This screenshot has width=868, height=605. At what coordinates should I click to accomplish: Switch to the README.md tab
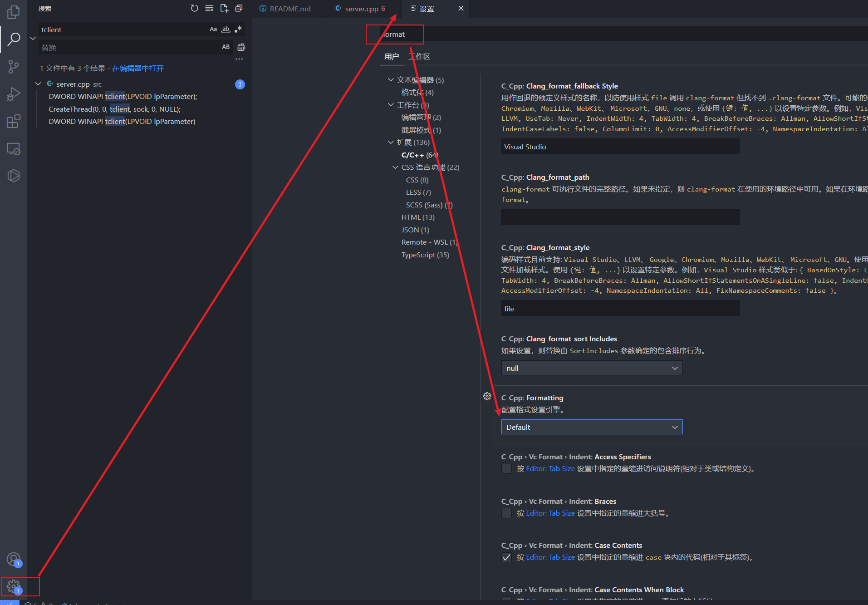[x=289, y=8]
